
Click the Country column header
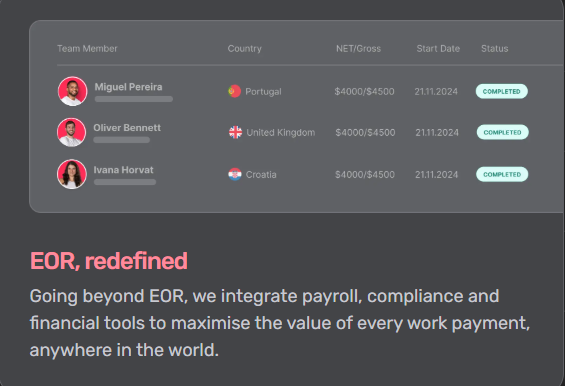click(x=245, y=49)
